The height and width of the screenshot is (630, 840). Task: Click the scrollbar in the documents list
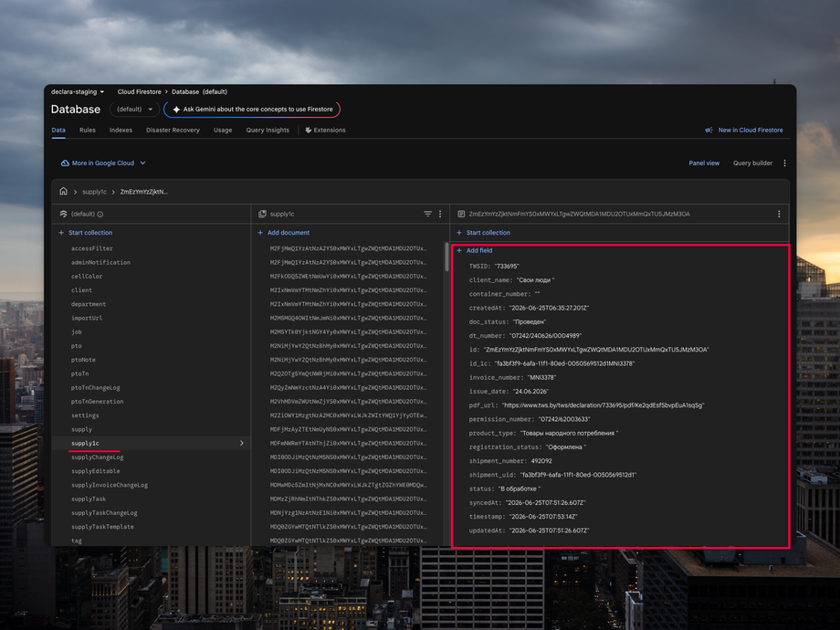(x=446, y=257)
